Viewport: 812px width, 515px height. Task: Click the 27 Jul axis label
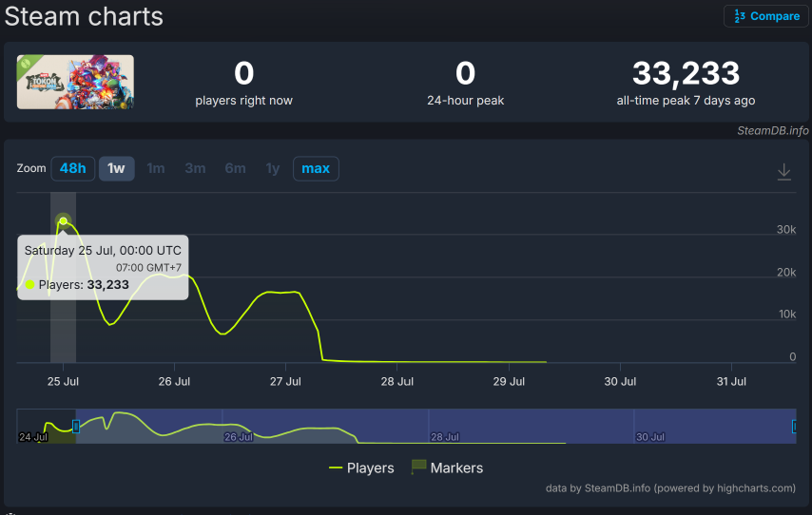[x=285, y=381]
